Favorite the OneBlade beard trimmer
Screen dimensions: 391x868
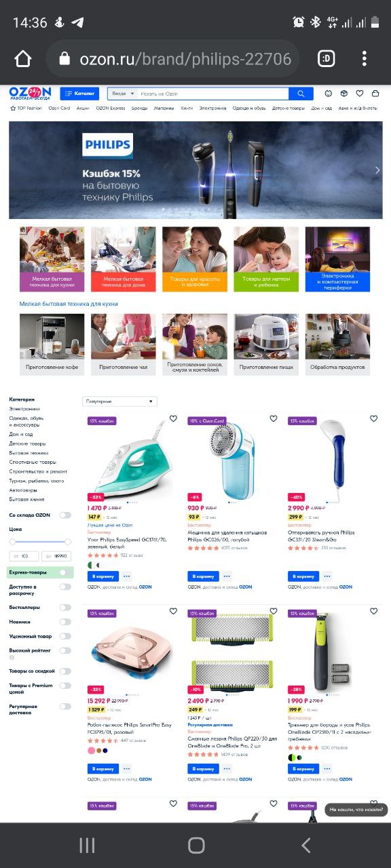coord(373,611)
